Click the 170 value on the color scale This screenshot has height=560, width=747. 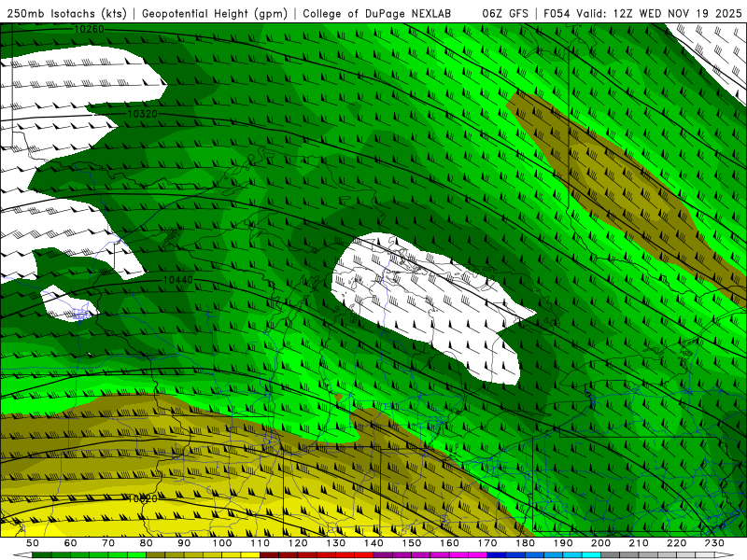(486, 543)
